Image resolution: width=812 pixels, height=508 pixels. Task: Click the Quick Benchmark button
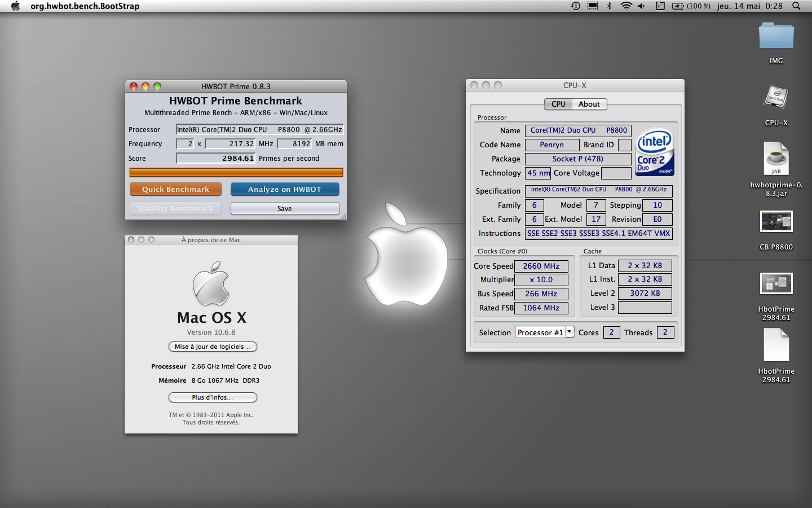(175, 189)
